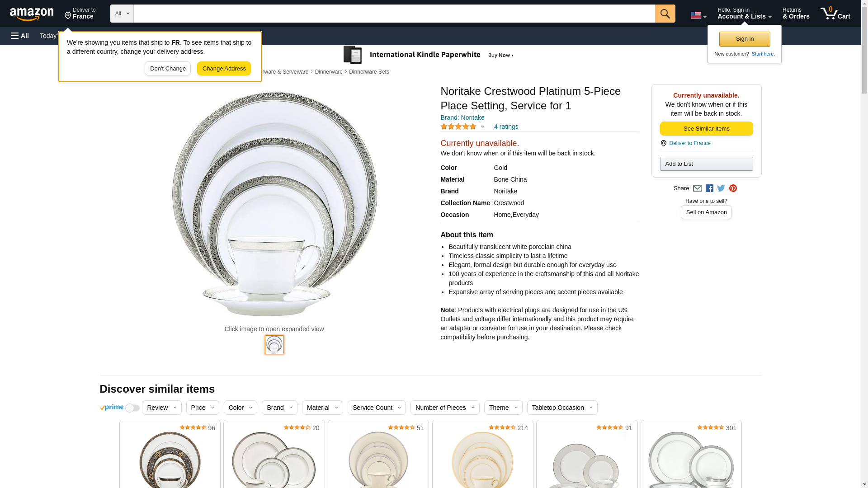Viewport: 868px width, 488px height.
Task: Expand the Price filter dropdown
Action: (202, 408)
